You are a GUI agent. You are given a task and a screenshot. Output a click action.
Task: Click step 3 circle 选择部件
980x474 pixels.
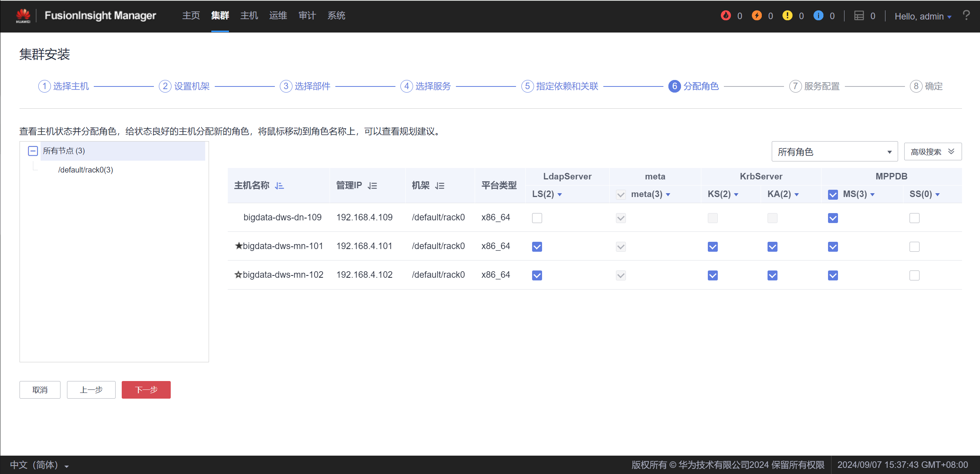(x=286, y=86)
